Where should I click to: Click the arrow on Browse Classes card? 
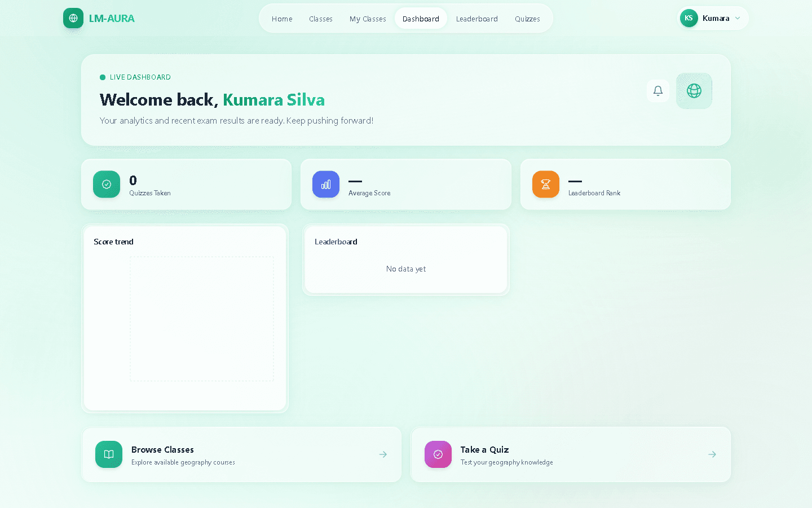point(383,454)
